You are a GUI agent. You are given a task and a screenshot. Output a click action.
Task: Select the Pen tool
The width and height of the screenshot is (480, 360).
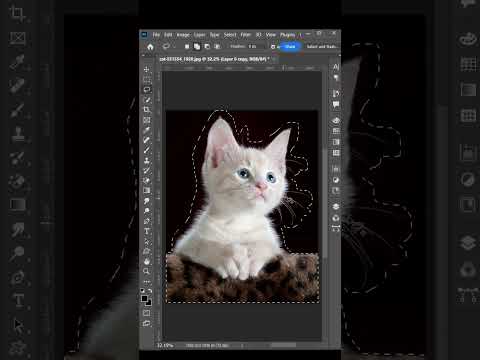tap(147, 221)
